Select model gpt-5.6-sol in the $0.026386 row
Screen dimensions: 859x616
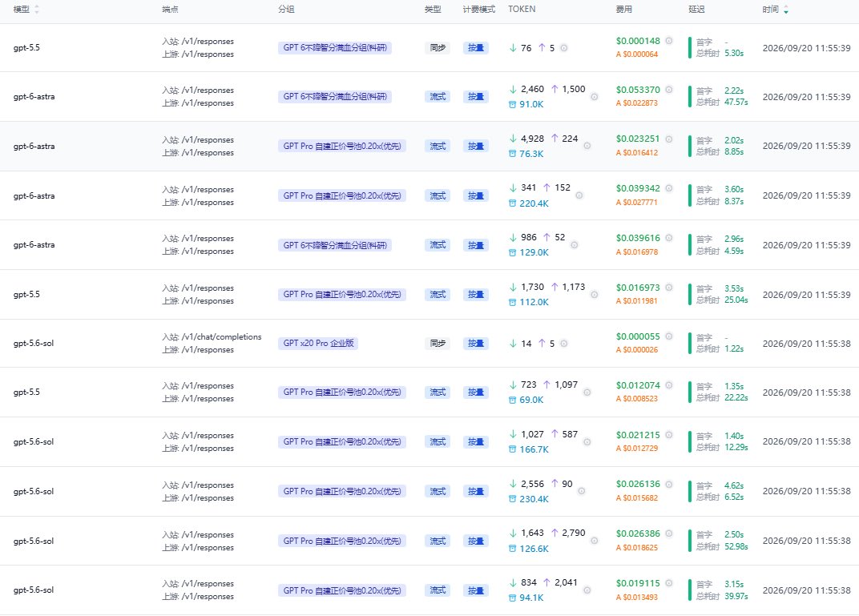pyautogui.click(x=34, y=541)
